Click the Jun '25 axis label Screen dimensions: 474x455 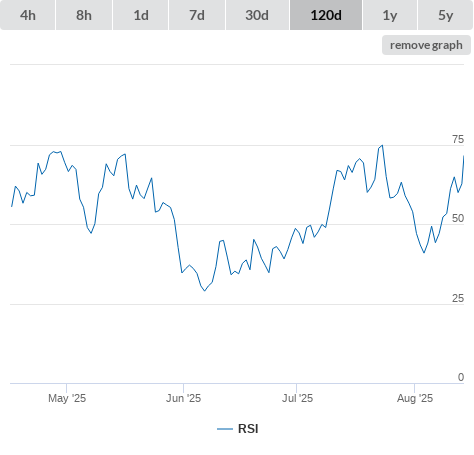[x=184, y=398]
